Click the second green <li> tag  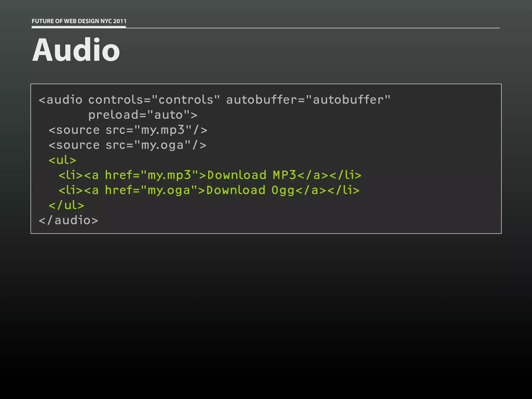(71, 190)
